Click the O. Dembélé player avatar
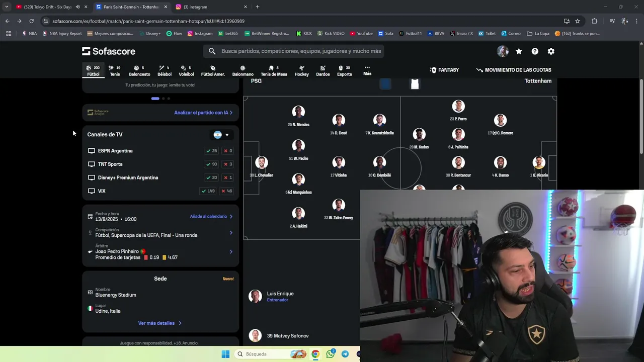 click(x=379, y=162)
